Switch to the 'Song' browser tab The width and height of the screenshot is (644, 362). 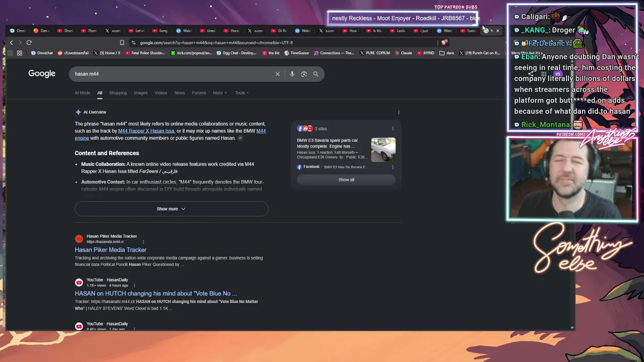coord(160,31)
